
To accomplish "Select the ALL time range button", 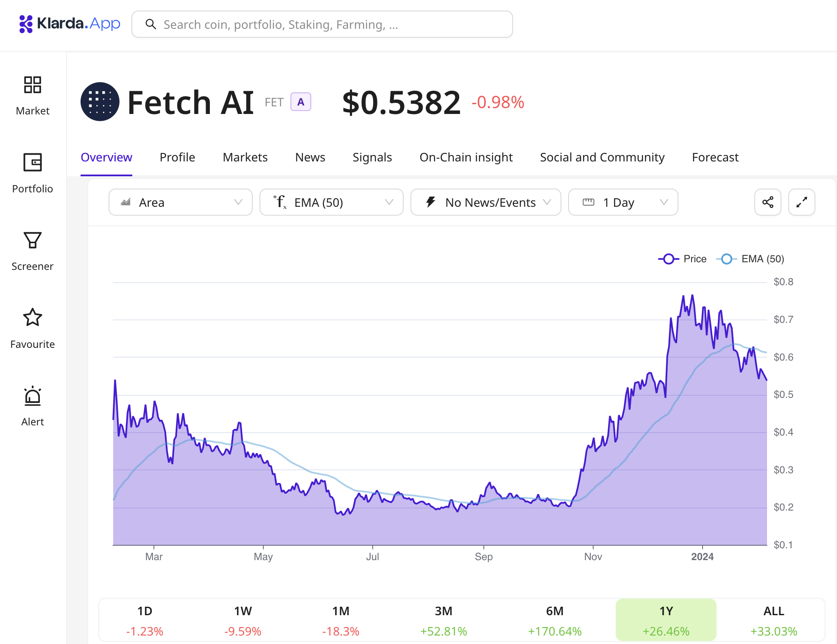I will tap(773, 619).
